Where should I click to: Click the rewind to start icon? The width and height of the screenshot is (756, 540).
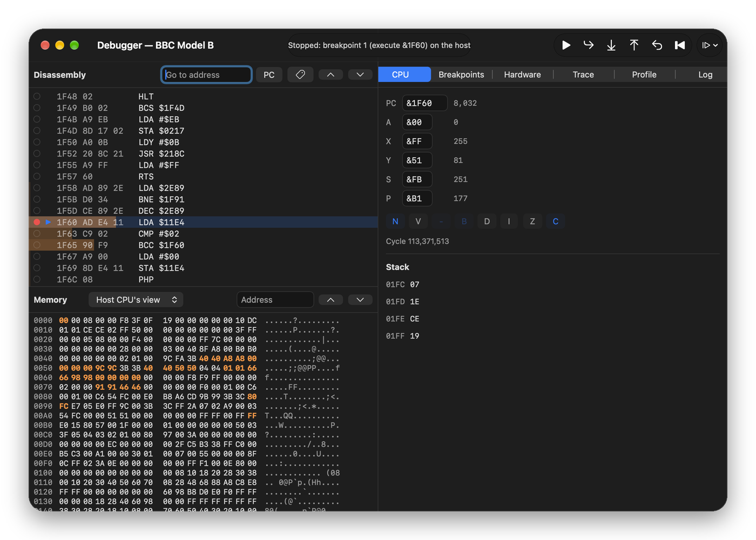680,45
